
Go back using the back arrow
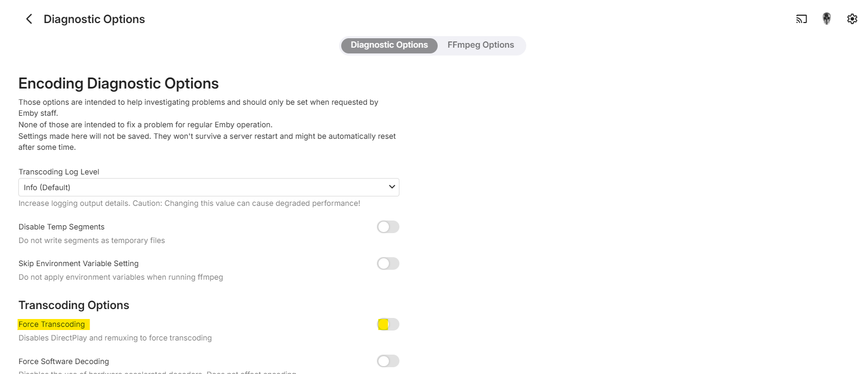point(29,19)
